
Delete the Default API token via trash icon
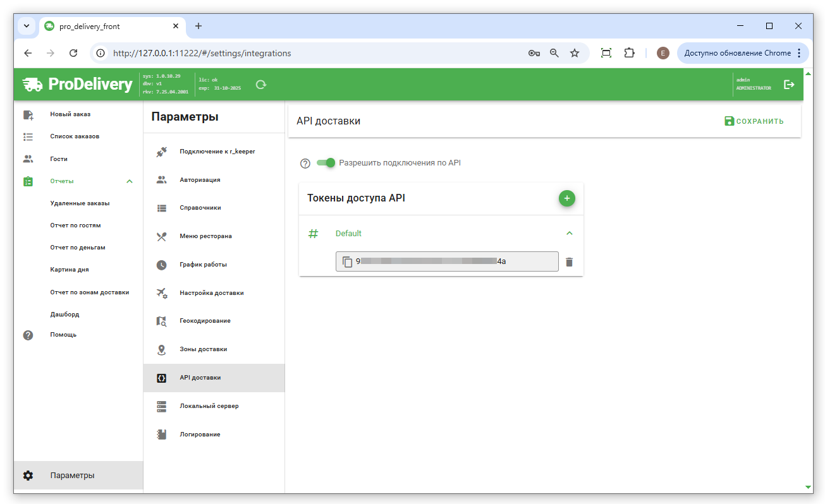click(x=569, y=261)
